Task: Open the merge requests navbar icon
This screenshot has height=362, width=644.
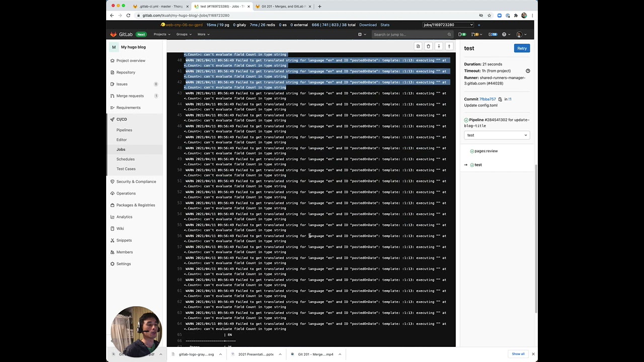Action: pyautogui.click(x=475, y=34)
